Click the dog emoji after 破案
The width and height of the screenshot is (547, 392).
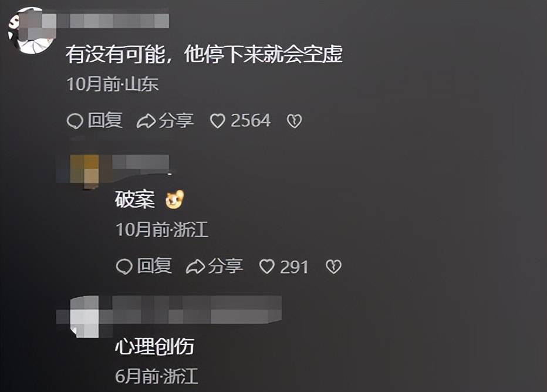point(174,200)
